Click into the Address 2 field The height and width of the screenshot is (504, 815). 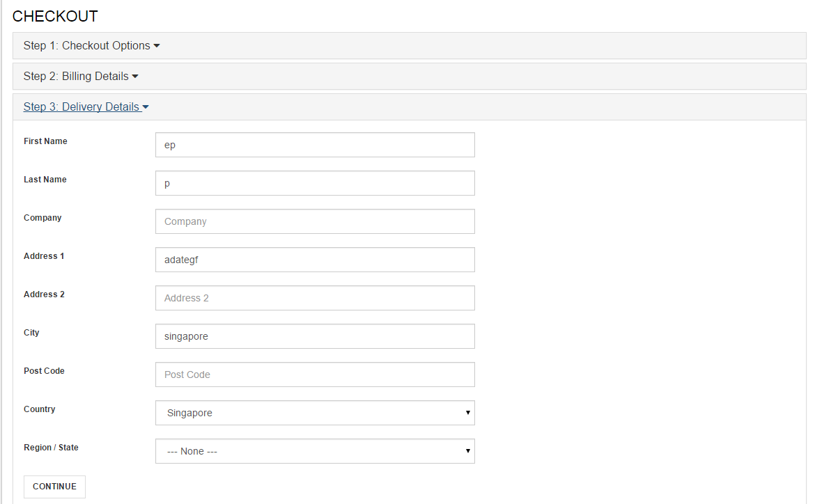click(x=315, y=298)
